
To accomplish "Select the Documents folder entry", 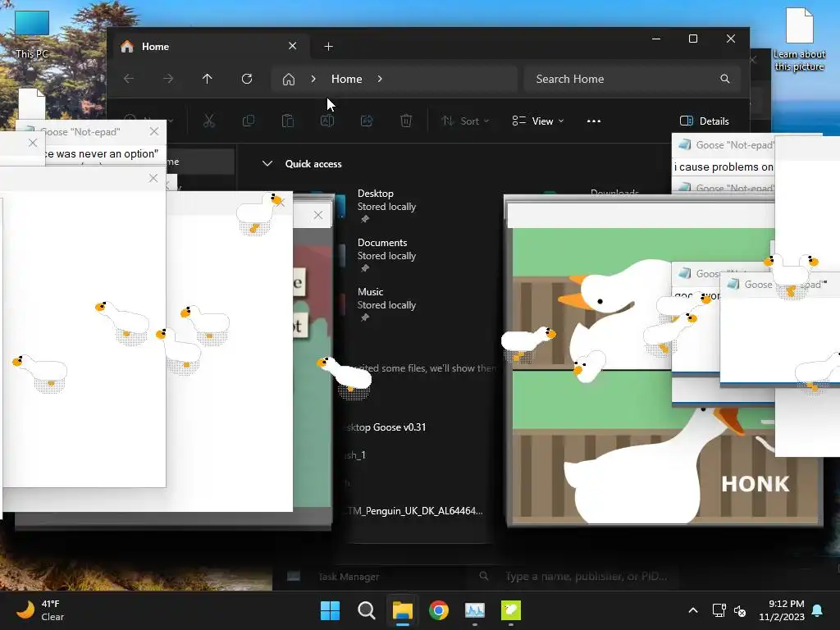I will click(x=386, y=255).
